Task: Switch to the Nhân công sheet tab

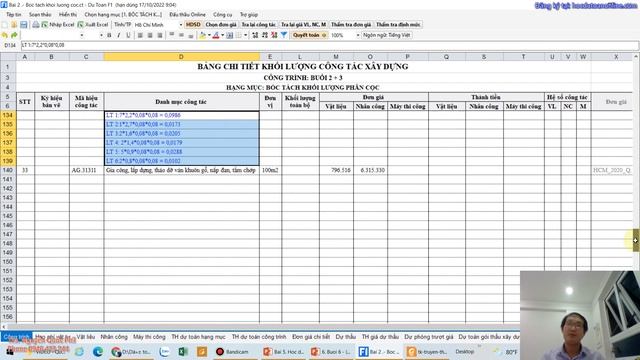Action: click(114, 337)
